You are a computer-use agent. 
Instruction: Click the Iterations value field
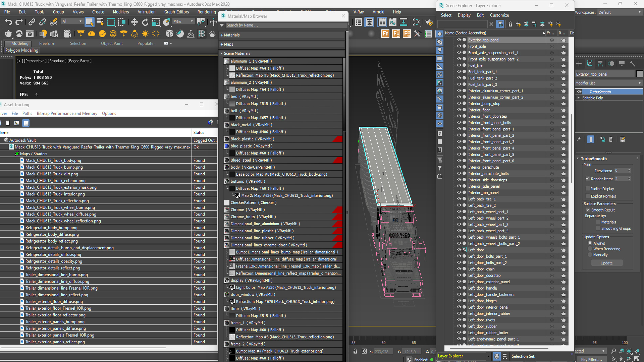coord(621,171)
